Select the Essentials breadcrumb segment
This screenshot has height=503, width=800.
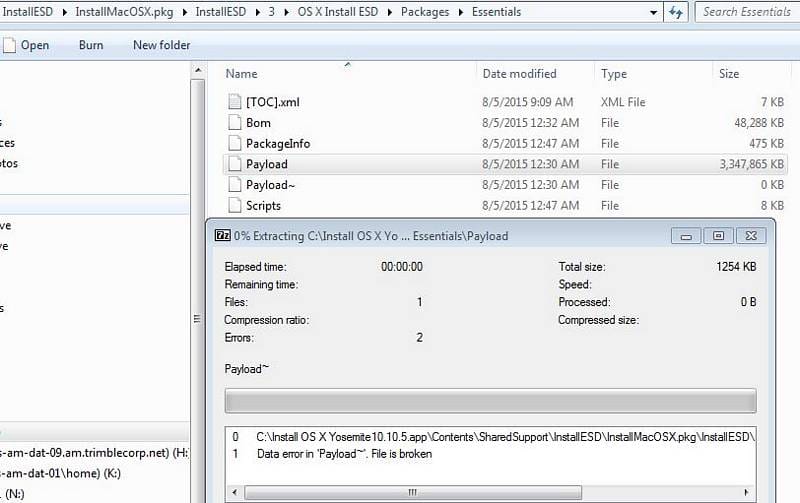[x=495, y=12]
